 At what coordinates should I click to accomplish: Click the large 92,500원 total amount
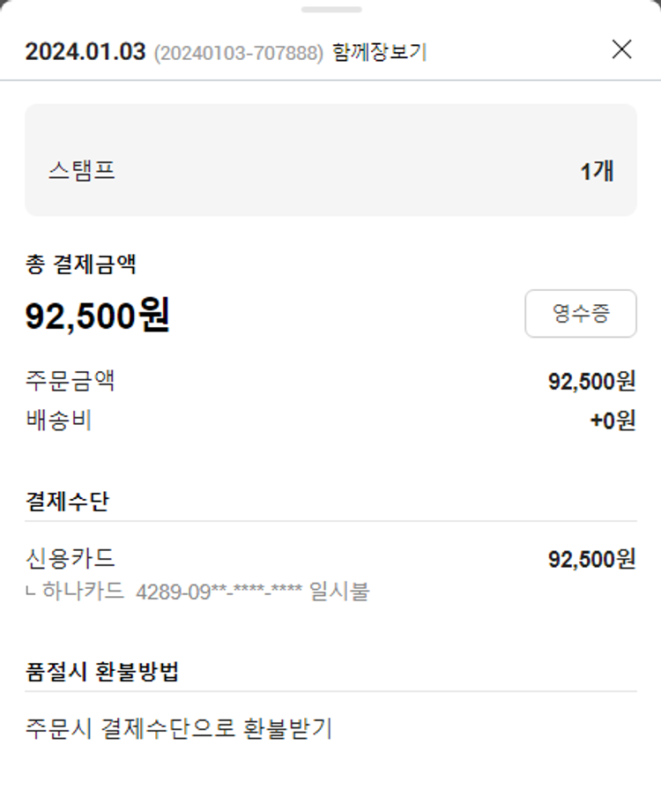pyautogui.click(x=97, y=315)
